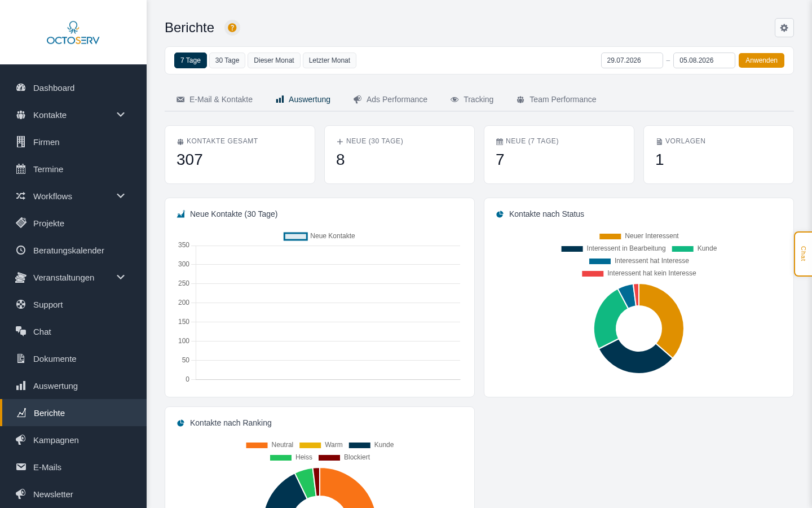The image size is (812, 508).
Task: Click the Dashboard gauge icon
Action: 21,87
